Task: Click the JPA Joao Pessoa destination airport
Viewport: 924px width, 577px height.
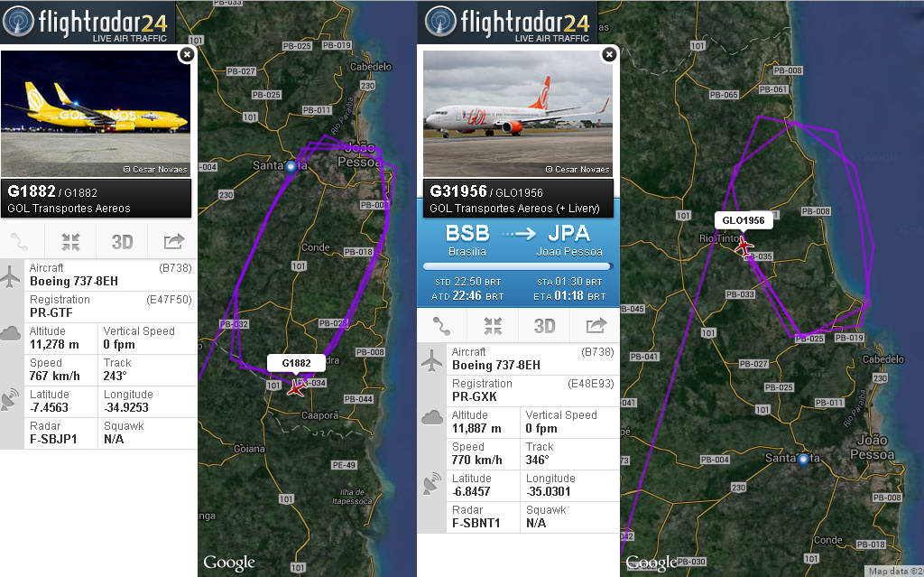Action: click(x=569, y=240)
